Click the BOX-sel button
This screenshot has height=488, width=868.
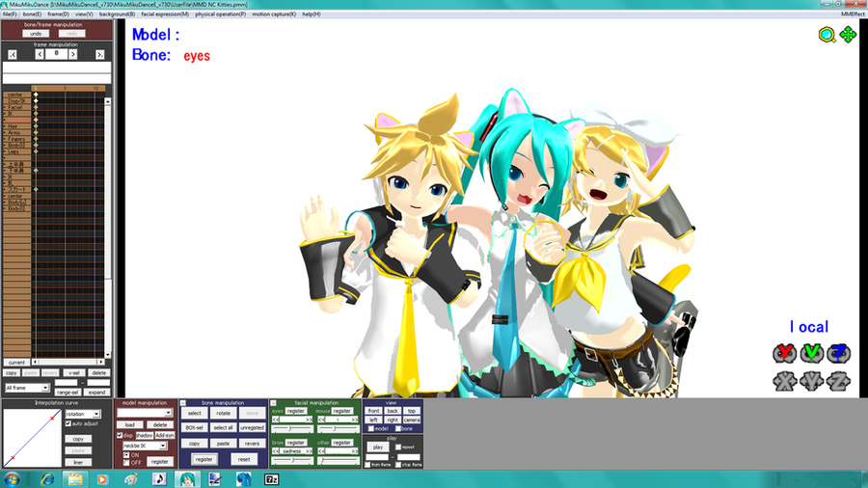[x=194, y=427]
